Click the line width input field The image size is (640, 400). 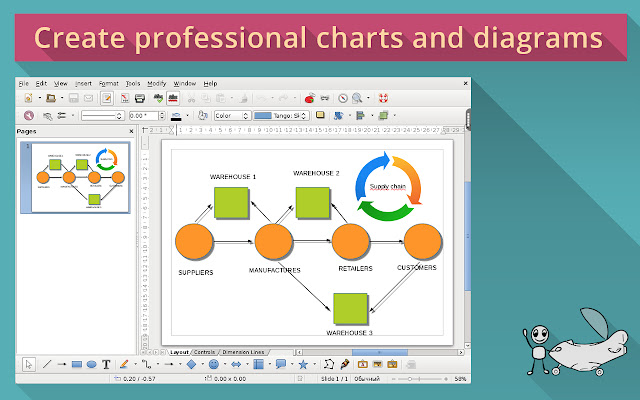tap(143, 116)
